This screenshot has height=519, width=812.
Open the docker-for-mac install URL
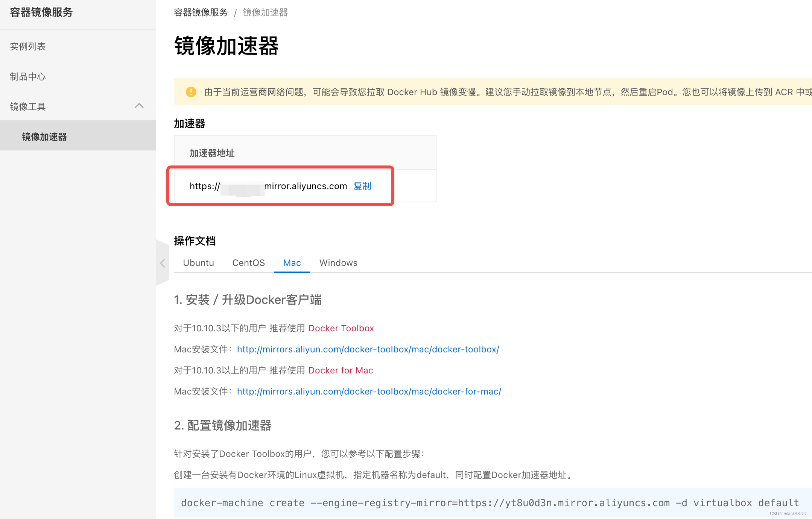point(369,391)
